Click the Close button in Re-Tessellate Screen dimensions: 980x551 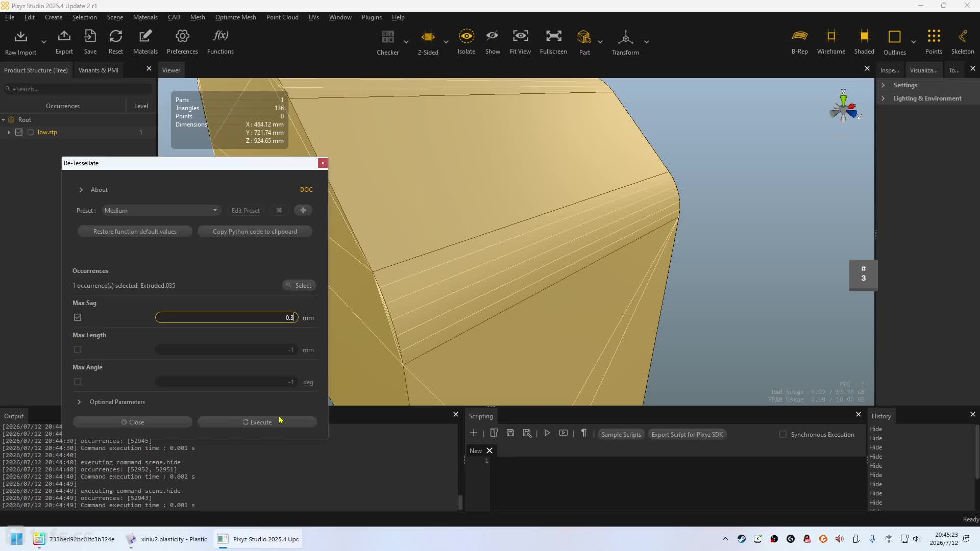[x=133, y=422]
